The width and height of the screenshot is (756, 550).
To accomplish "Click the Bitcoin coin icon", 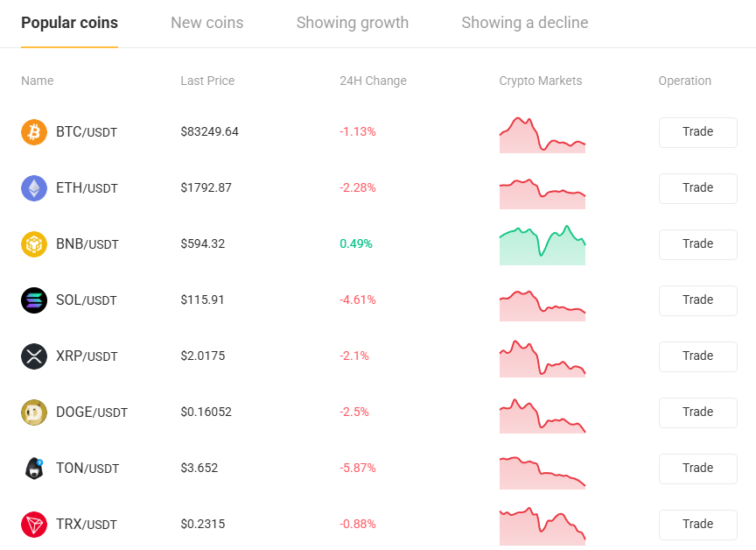I will pos(34,132).
